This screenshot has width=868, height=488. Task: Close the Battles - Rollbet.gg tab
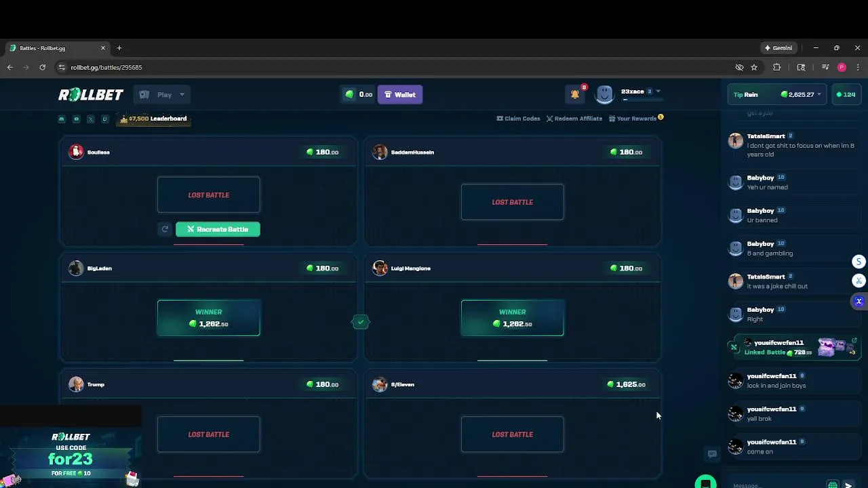coord(103,48)
